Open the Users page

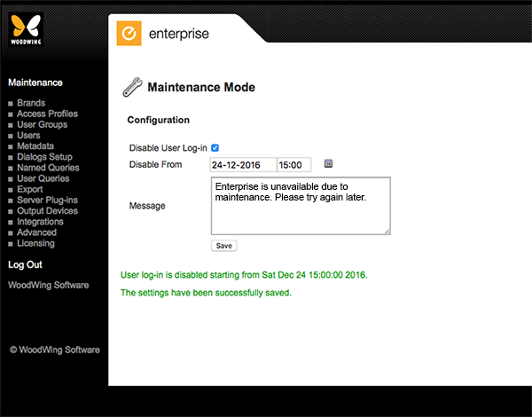tap(28, 136)
